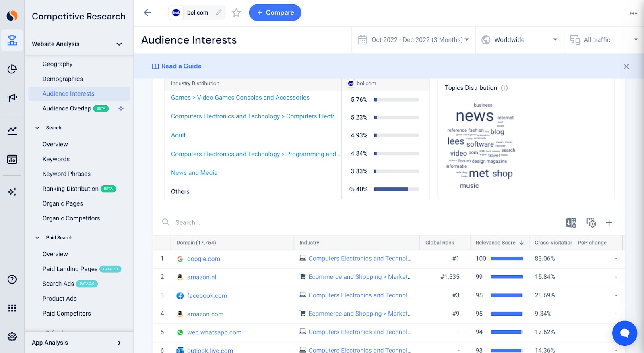Open Audience Overlap page
The width and height of the screenshot is (644, 353).
(x=67, y=108)
